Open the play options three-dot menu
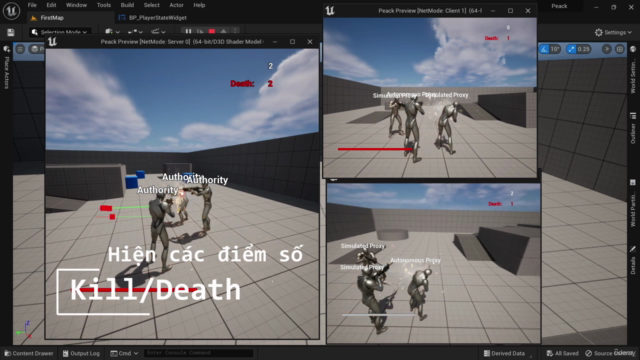This screenshot has height=360, width=640. 235,31
